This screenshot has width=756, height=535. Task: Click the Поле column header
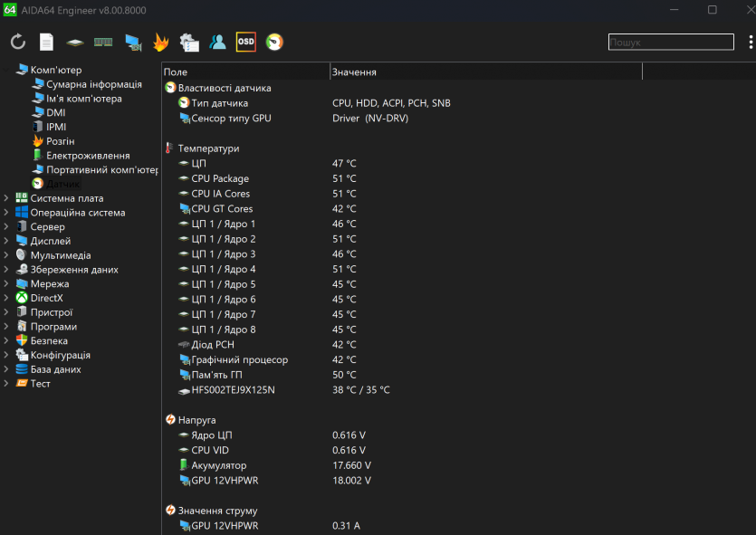tap(244, 72)
